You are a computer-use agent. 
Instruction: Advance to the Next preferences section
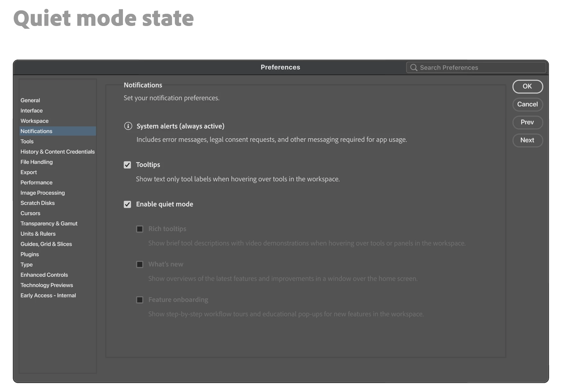pyautogui.click(x=528, y=141)
